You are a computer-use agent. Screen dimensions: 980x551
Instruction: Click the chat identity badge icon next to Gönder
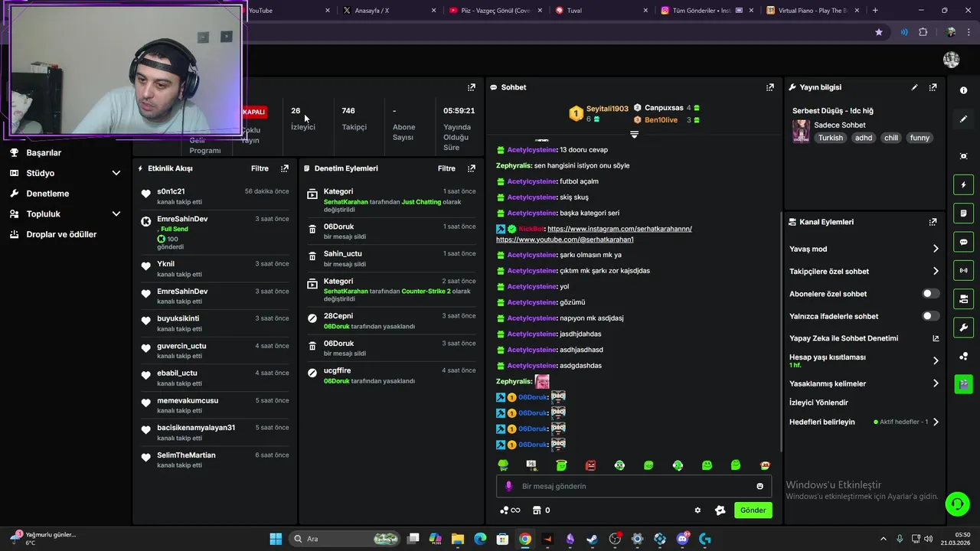(x=720, y=510)
